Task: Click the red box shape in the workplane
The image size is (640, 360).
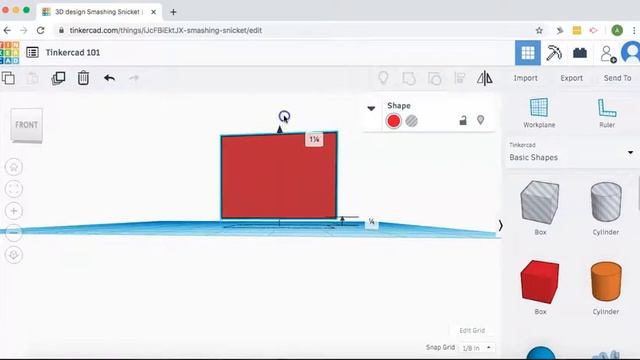Action: click(279, 176)
